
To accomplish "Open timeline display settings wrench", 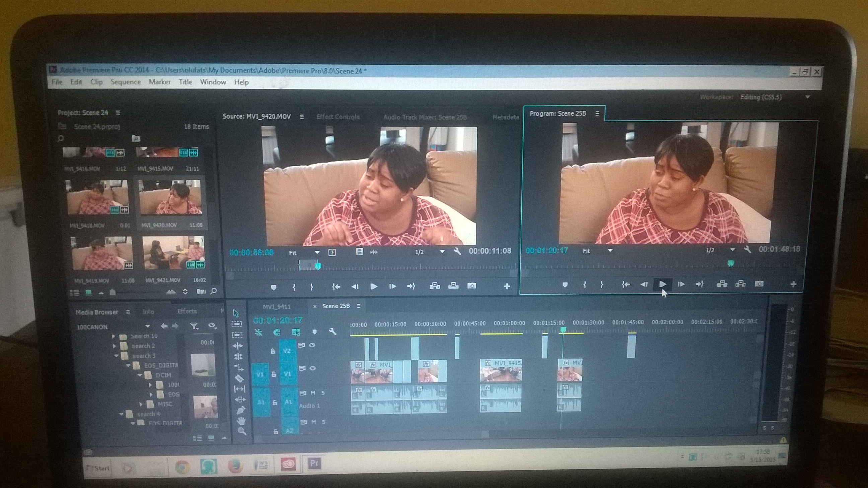I will pos(332,331).
